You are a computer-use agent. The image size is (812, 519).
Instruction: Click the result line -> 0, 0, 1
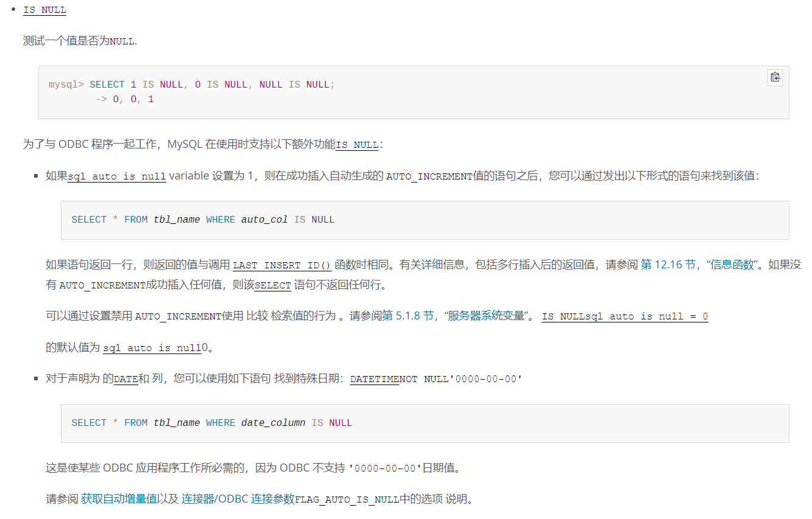click(125, 99)
